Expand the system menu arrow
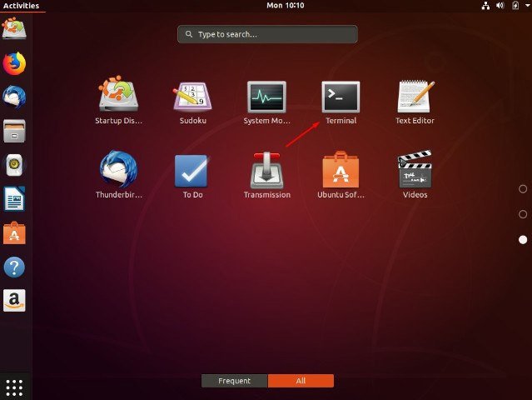The width and height of the screenshot is (532, 400). [528, 5]
